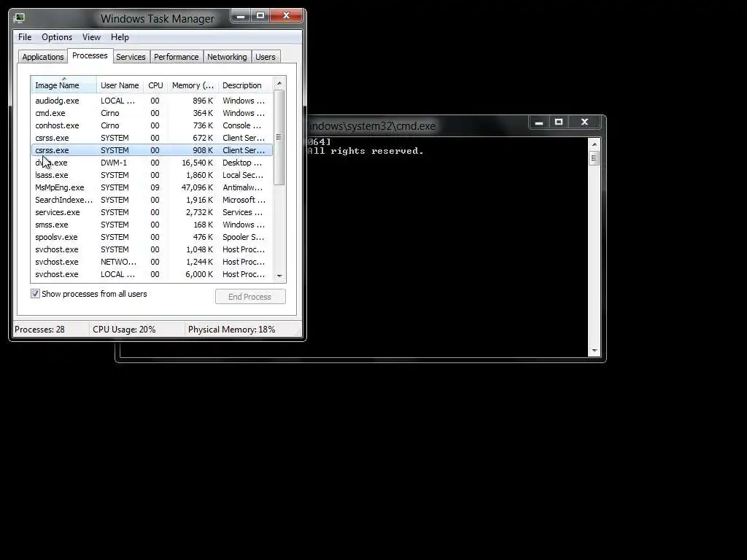Select the smss.exe process
The width and height of the screenshot is (747, 560).
click(152, 225)
